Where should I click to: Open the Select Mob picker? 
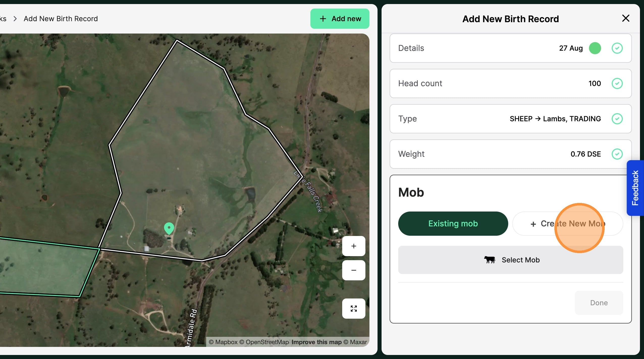click(511, 260)
